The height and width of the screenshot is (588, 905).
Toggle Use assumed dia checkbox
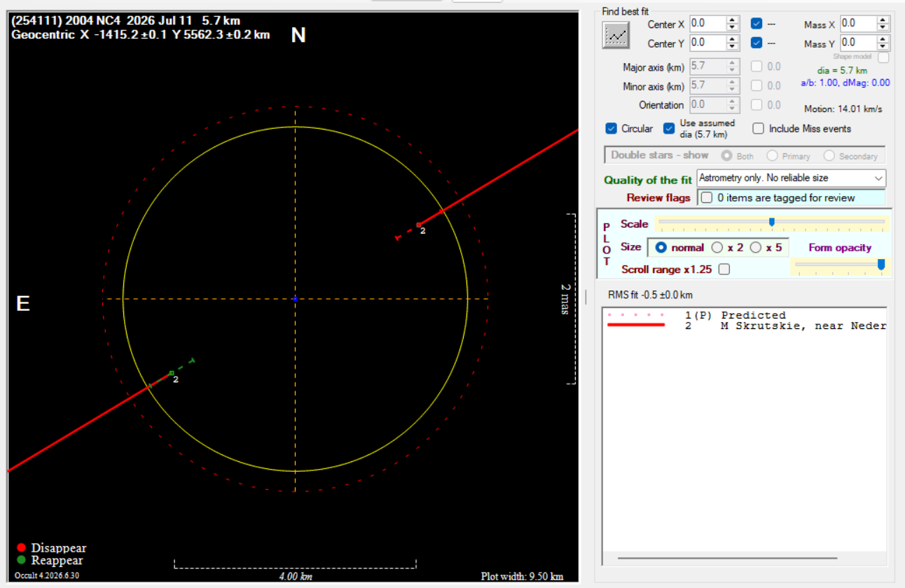pyautogui.click(x=669, y=129)
